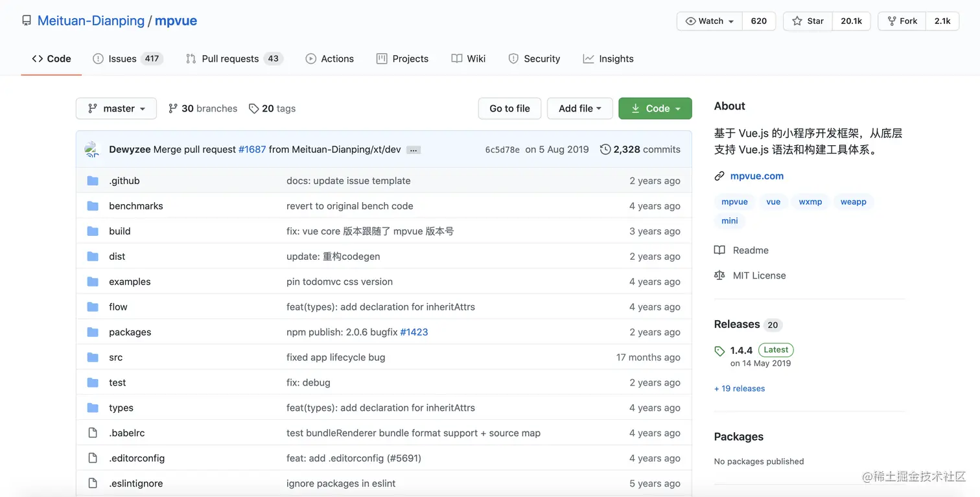Open the .editorconfig file name
The width and height of the screenshot is (980, 497).
click(x=137, y=458)
